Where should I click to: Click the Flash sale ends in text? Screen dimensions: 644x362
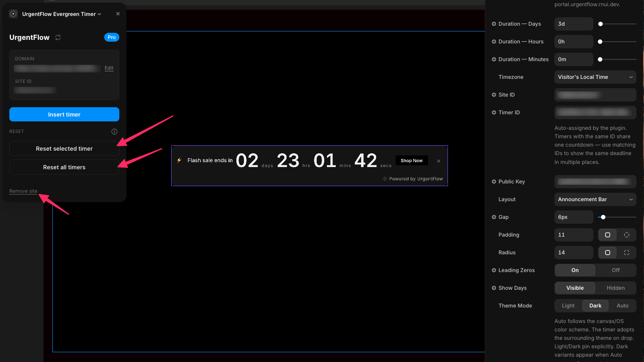tap(210, 160)
